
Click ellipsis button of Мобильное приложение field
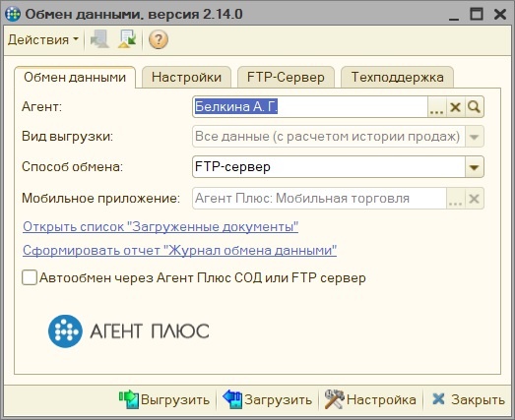tap(455, 199)
